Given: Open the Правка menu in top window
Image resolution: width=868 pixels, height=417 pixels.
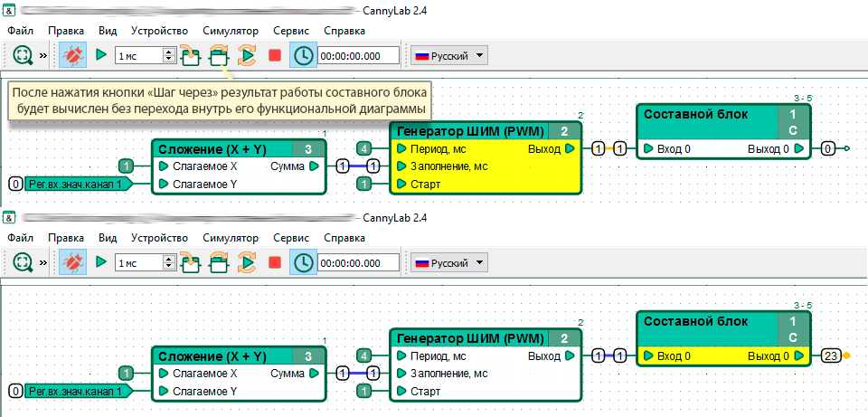Looking at the screenshot, I should 66,31.
